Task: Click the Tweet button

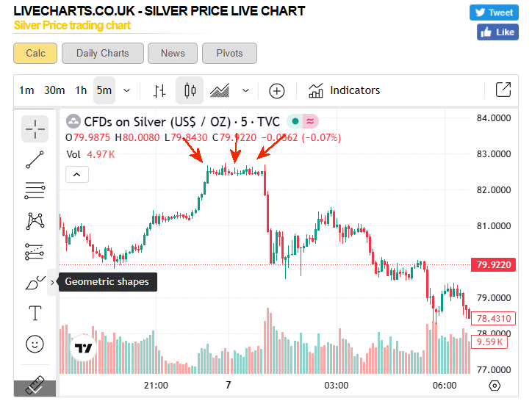Action: 493,12
